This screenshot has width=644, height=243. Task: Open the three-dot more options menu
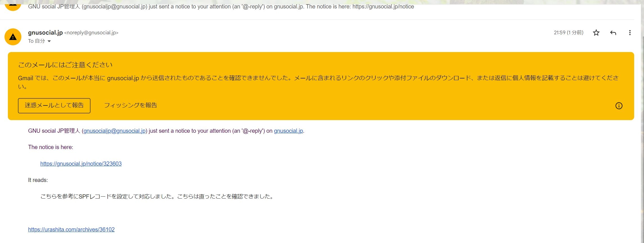(x=630, y=33)
